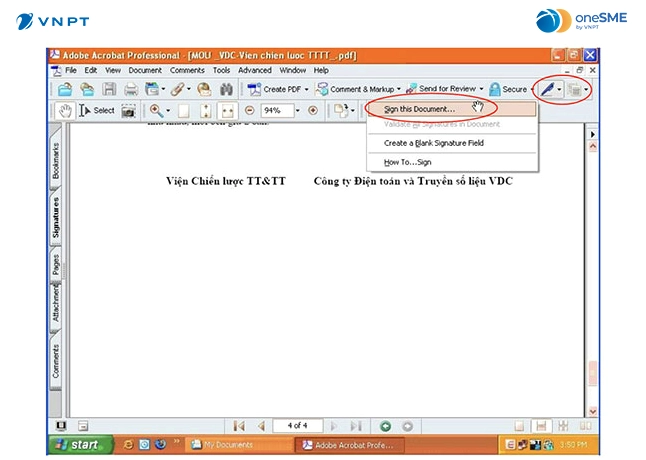The height and width of the screenshot is (460, 646).
Task: Select the Hand tool
Action: point(65,111)
